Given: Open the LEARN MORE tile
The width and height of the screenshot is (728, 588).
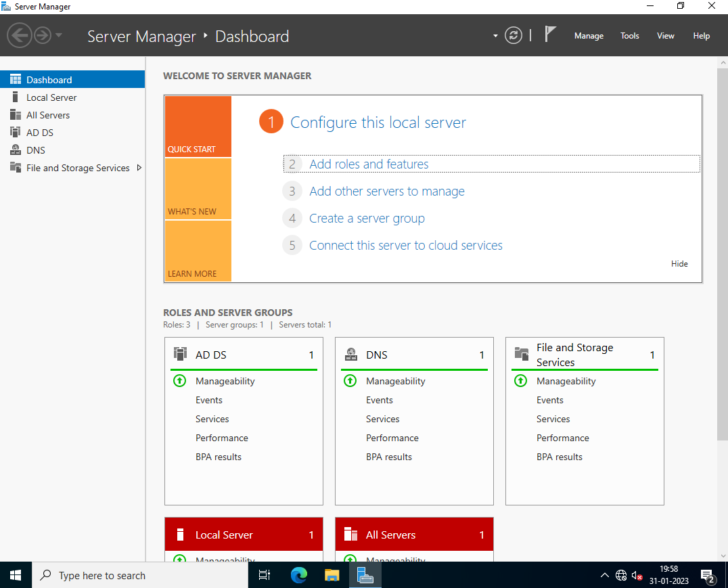Looking at the screenshot, I should [x=198, y=251].
